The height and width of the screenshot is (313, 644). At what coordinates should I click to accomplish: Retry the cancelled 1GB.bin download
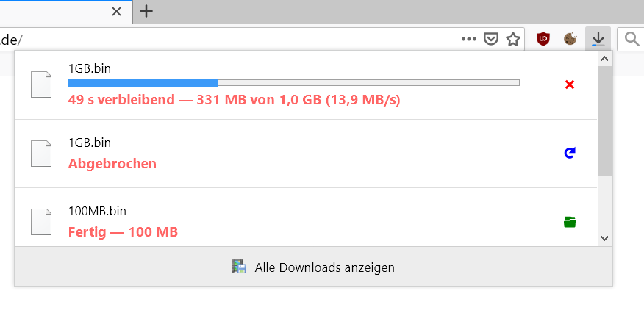tap(569, 154)
